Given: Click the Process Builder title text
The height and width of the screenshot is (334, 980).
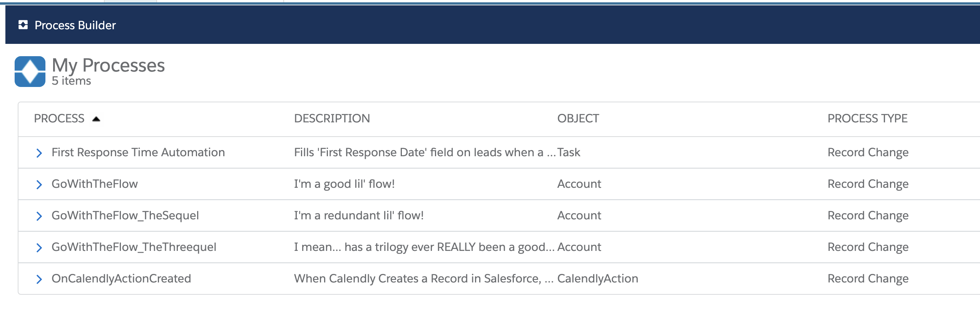Looking at the screenshot, I should pyautogui.click(x=75, y=25).
